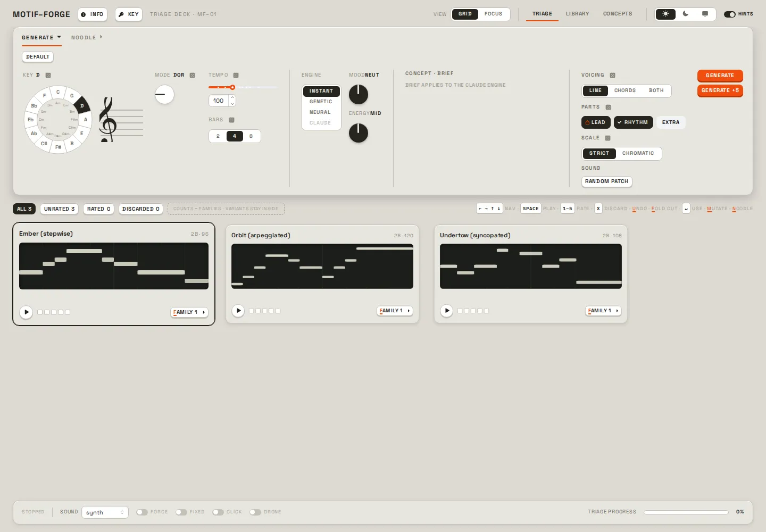Click the MOOD knob

[359, 95]
